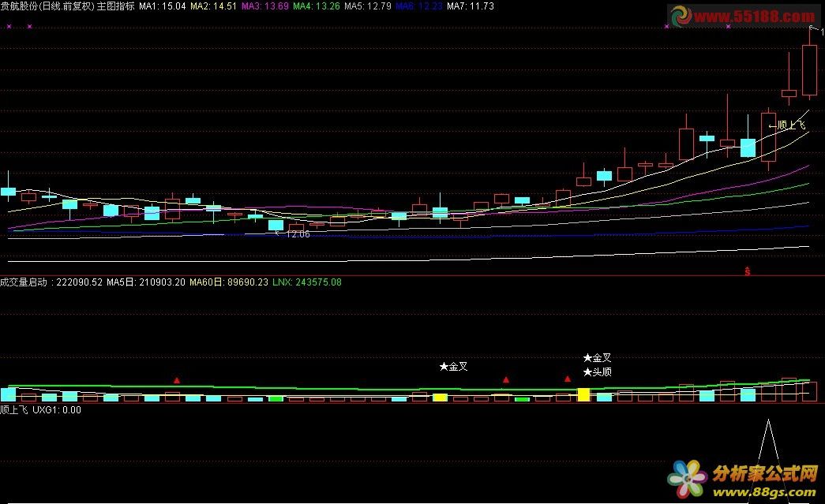Click the 12.06 low price label

(298, 234)
